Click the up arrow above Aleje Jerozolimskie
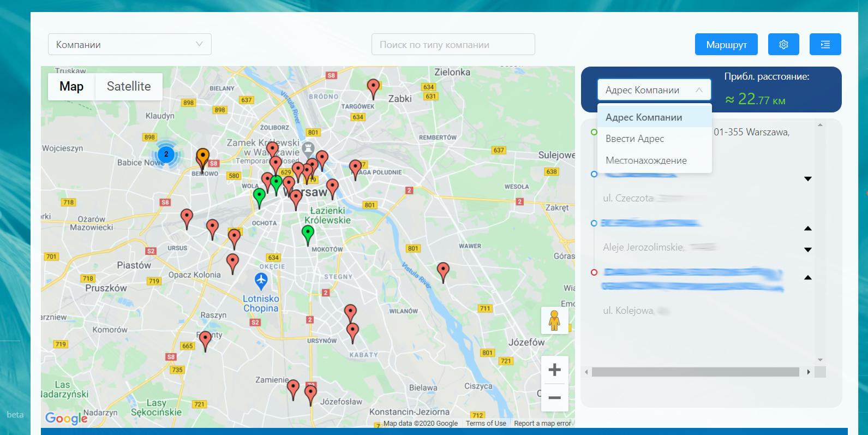Screen dimensions: 868x435 pyautogui.click(x=808, y=228)
